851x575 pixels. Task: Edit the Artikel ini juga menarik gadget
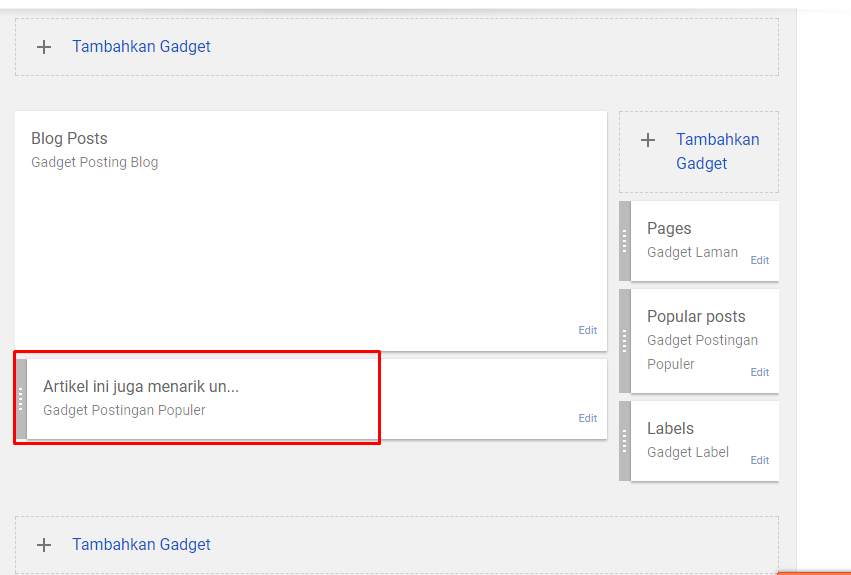587,418
